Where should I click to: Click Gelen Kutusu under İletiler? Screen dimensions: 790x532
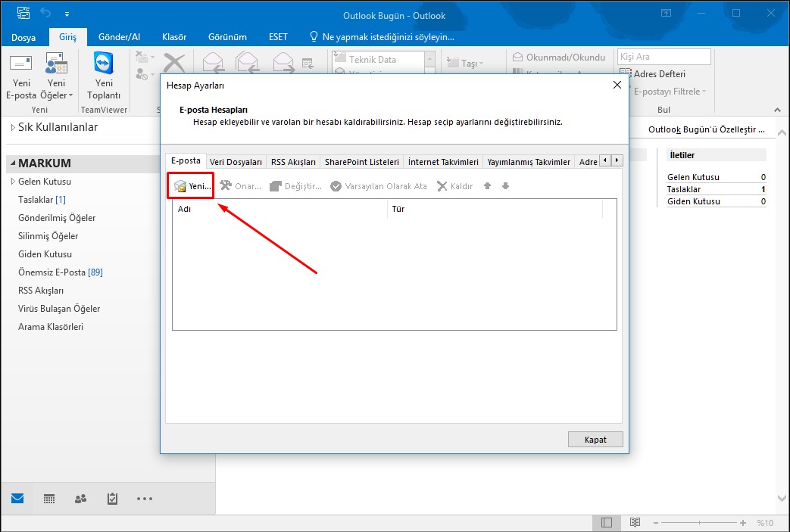point(693,177)
